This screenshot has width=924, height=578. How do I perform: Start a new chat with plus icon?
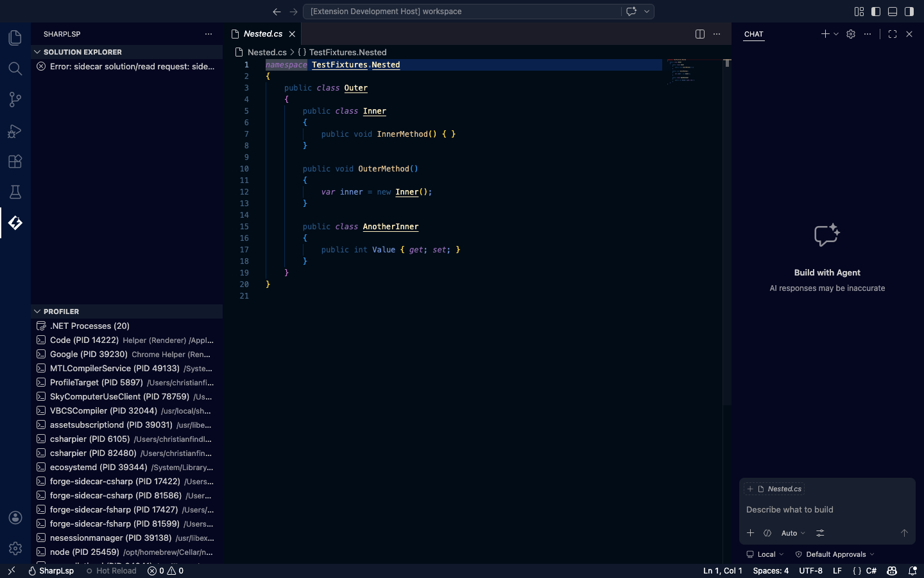click(825, 34)
